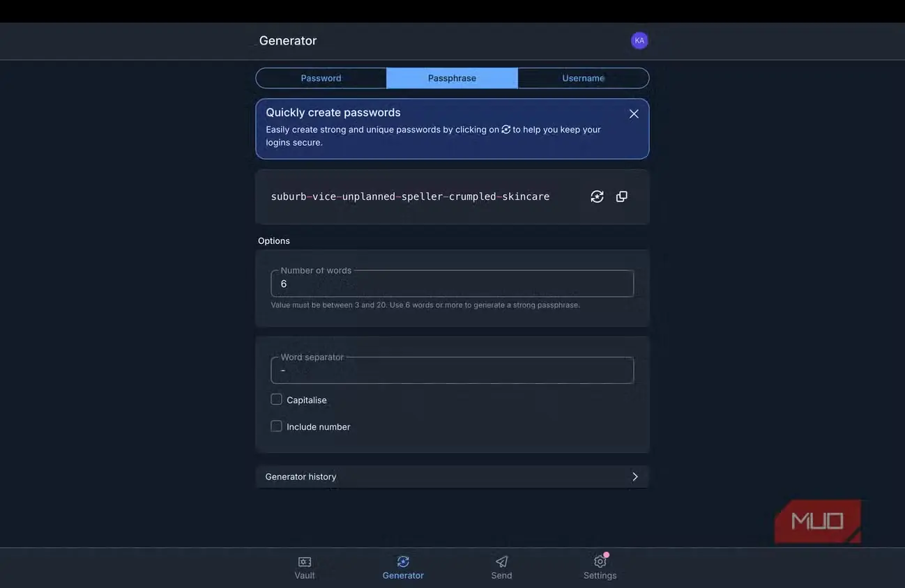Viewport: 905px width, 588px height.
Task: Expand Generator history with the chevron arrow
Action: coord(634,477)
